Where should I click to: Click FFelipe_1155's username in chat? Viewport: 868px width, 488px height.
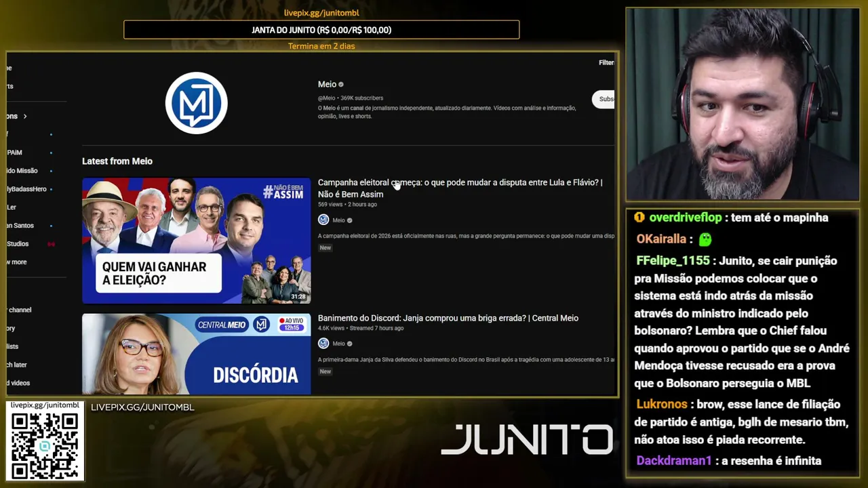[673, 261]
